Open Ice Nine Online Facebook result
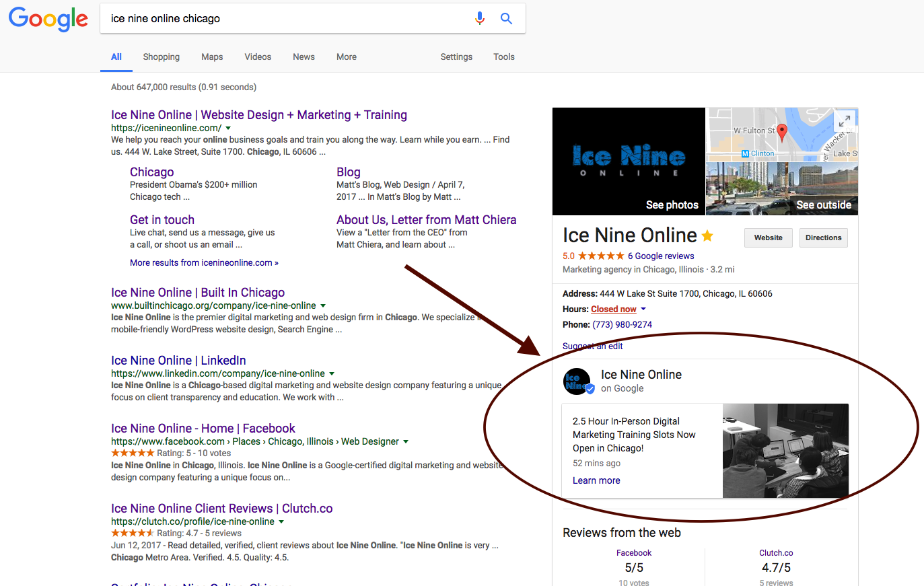 tap(203, 429)
